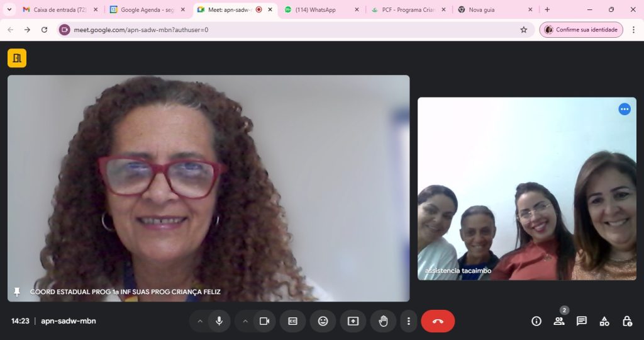This screenshot has height=340, width=644.
Task: Click the red leave call button
Action: (x=438, y=321)
